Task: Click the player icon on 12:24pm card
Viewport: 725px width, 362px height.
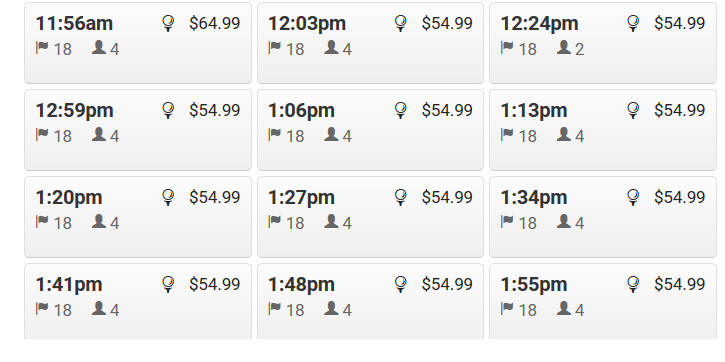Action: coord(564,47)
